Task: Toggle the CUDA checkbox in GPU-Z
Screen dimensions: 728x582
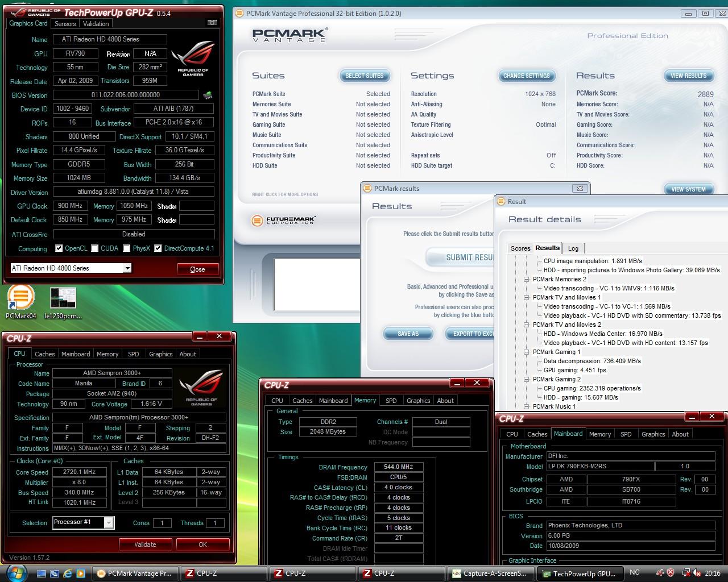Action: 94,248
